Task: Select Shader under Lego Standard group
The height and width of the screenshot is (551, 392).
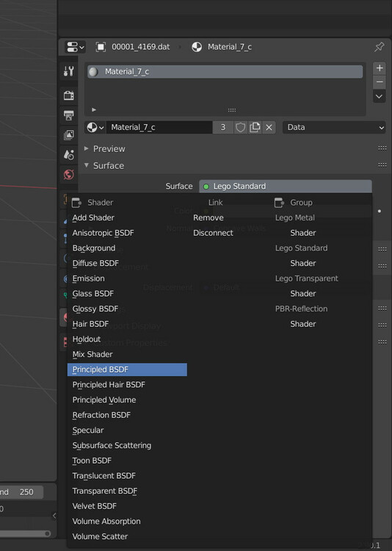Action: tap(302, 263)
